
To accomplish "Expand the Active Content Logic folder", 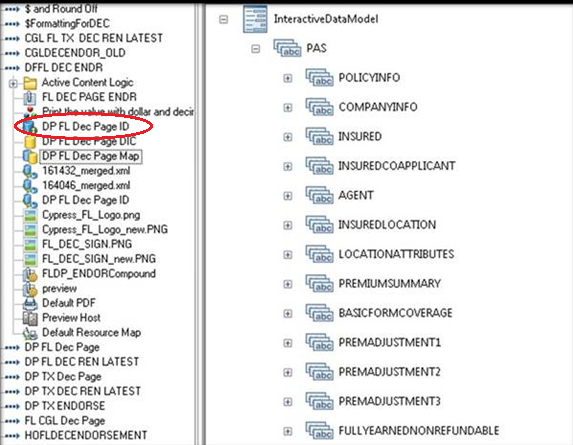I will point(13,84).
